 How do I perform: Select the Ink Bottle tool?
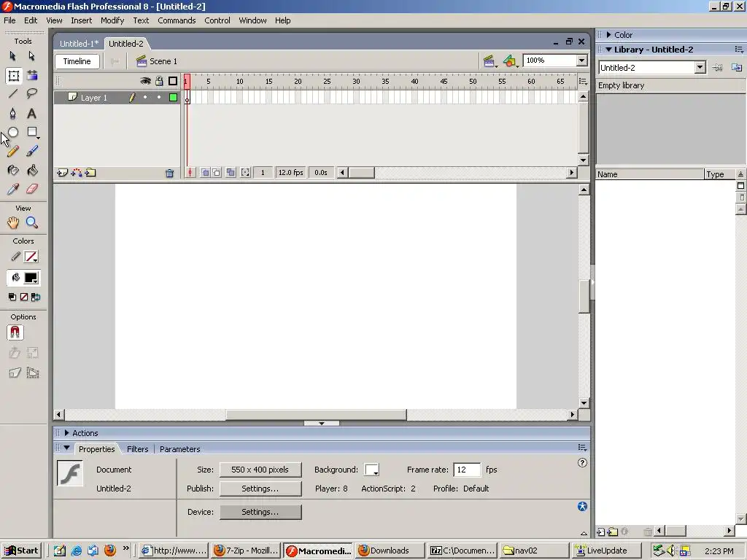[x=13, y=170]
